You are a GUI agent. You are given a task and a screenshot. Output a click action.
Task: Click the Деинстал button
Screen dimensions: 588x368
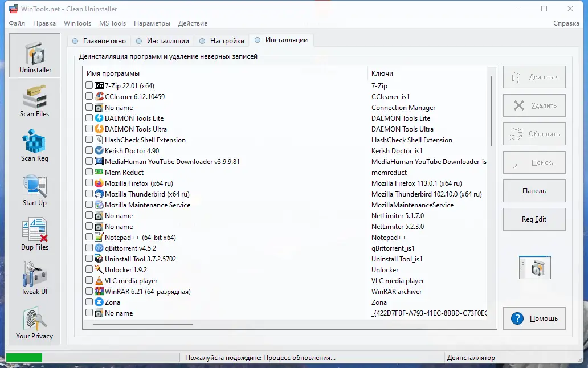[x=534, y=77]
